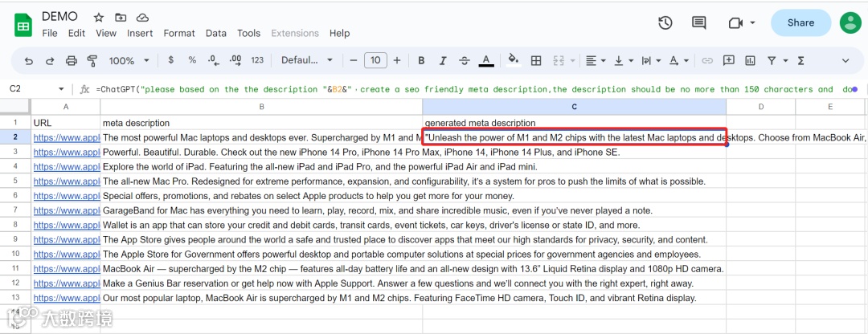Star the DEMO document
The image size is (868, 334).
click(99, 17)
